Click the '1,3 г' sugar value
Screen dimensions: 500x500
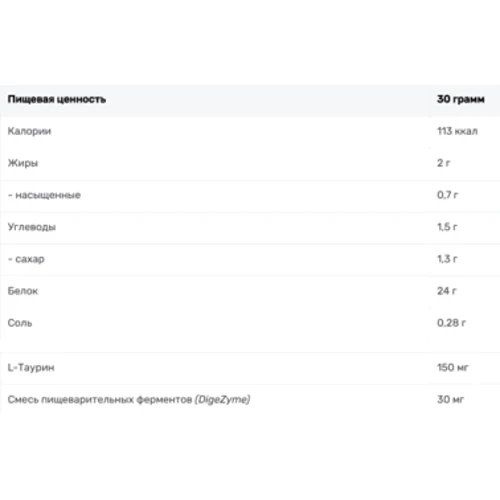[447, 259]
